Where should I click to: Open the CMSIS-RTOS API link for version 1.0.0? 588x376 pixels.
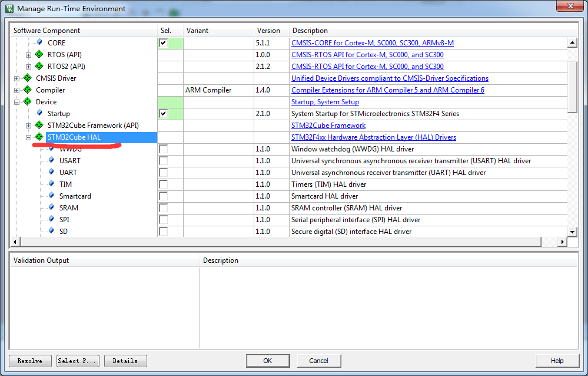[x=367, y=54]
